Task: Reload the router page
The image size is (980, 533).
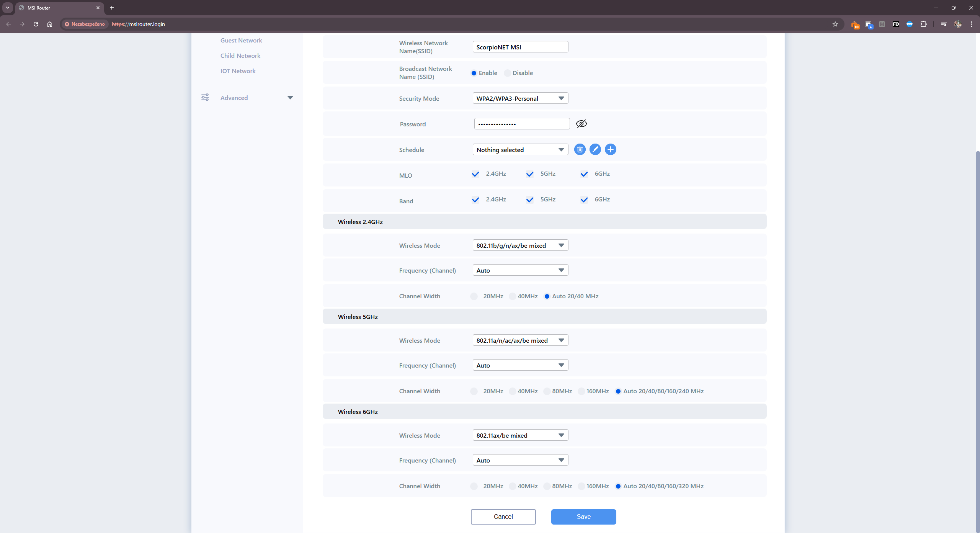Action: (36, 24)
